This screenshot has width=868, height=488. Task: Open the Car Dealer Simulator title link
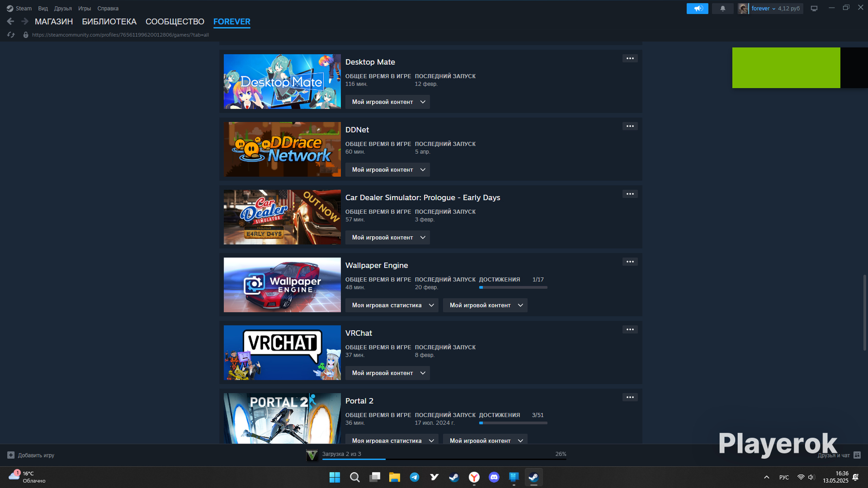(423, 198)
